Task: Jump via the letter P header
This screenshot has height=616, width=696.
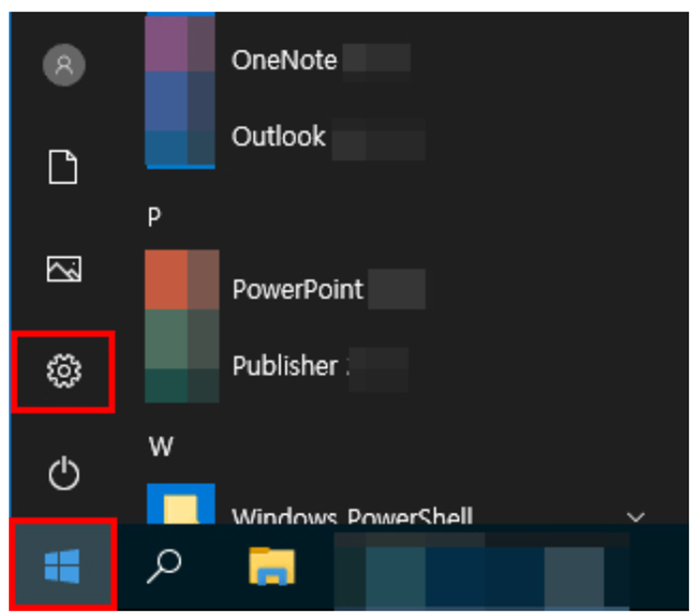Action: coord(154,218)
